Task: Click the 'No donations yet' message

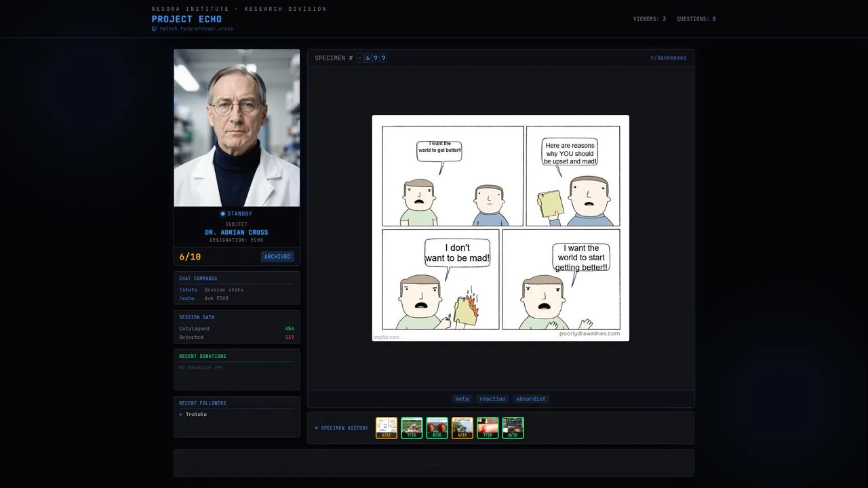Action: point(201,367)
